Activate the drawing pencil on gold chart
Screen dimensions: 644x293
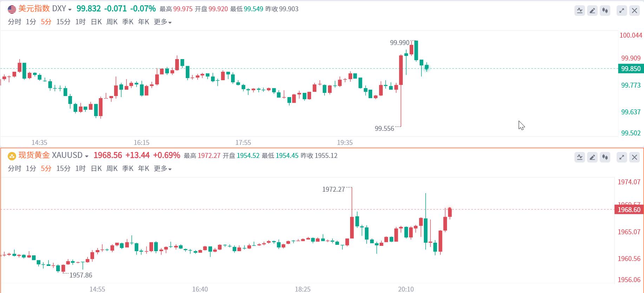click(592, 157)
